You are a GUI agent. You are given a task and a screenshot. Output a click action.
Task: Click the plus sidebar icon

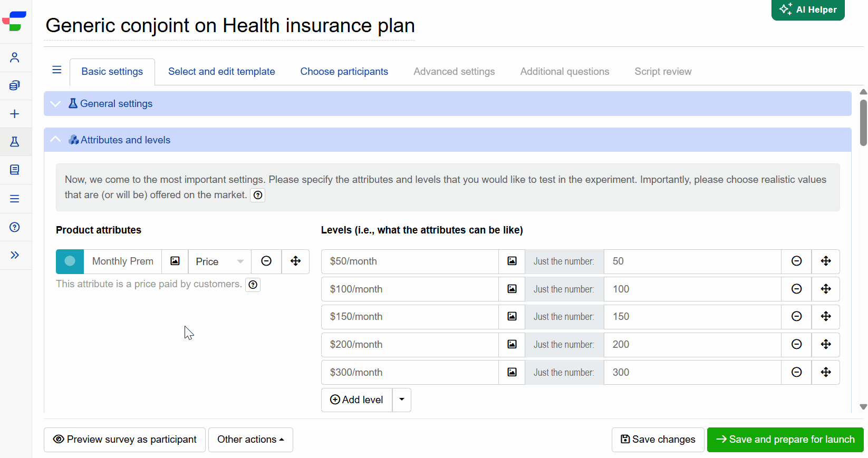15,114
